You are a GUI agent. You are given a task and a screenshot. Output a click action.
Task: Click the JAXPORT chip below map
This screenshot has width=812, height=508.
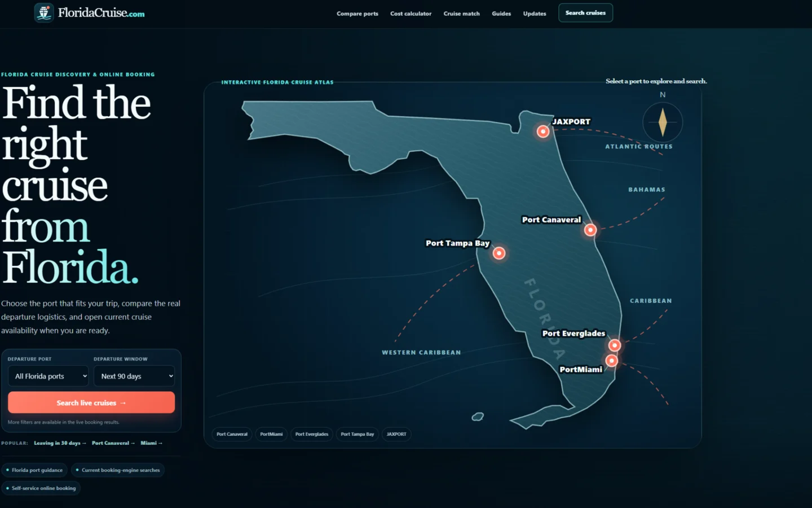coord(396,434)
